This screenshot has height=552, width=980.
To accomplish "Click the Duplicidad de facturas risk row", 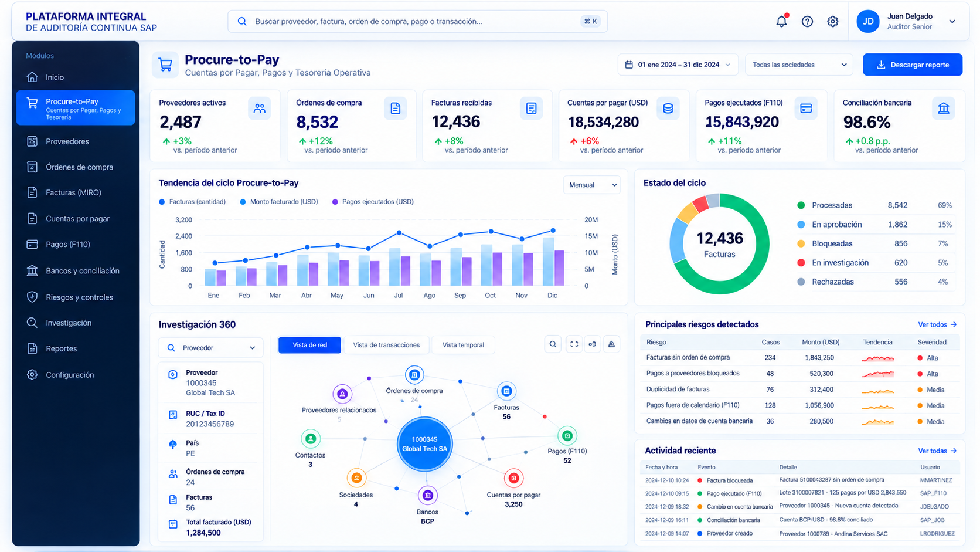I will click(x=800, y=390).
